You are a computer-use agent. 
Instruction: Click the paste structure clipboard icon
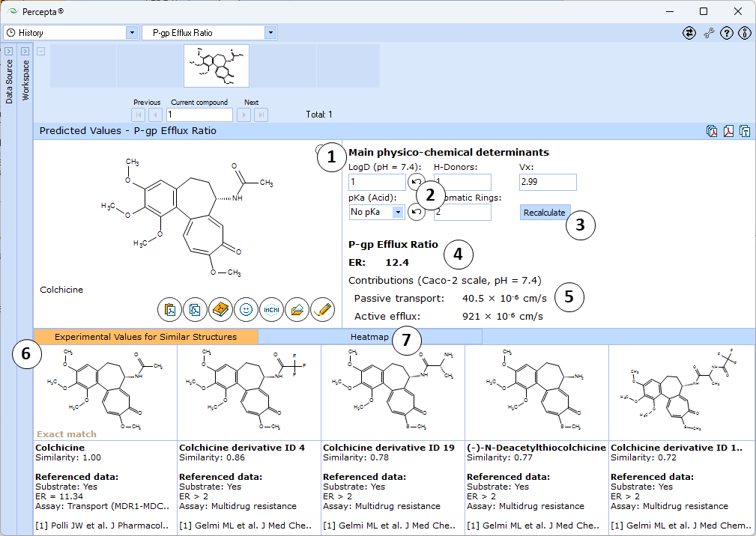tap(169, 310)
